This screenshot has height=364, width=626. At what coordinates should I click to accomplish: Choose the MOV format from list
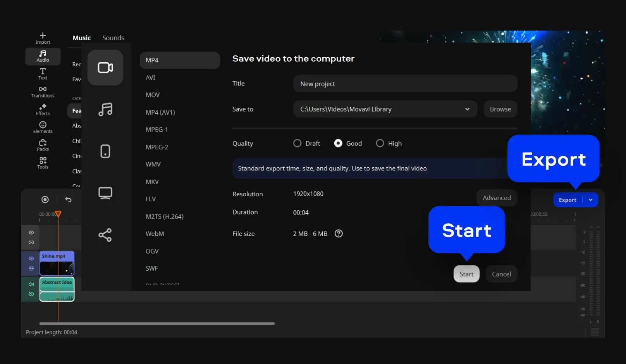coord(153,95)
